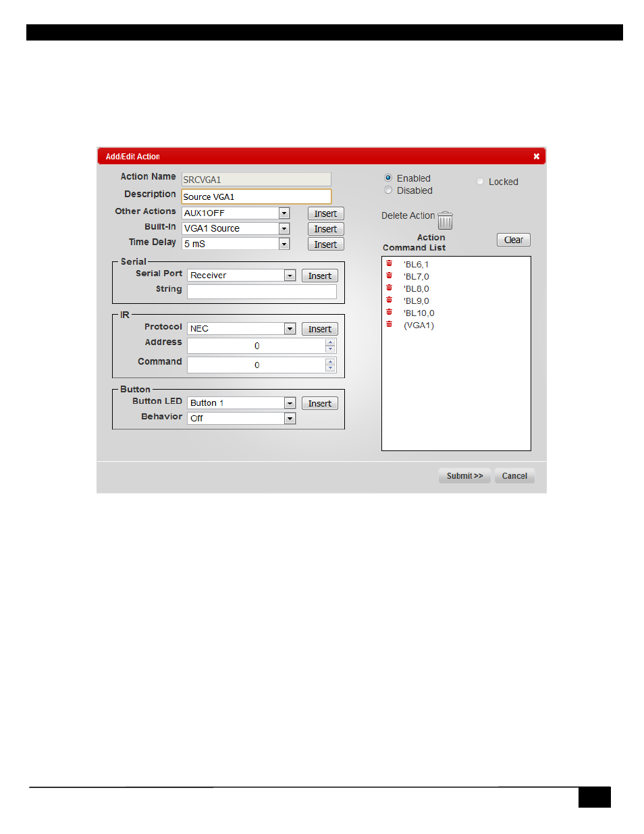The image size is (644, 834).
Task: Open the Other Actions AUX1OFF dropdown
Action: pyautogui.click(x=284, y=213)
